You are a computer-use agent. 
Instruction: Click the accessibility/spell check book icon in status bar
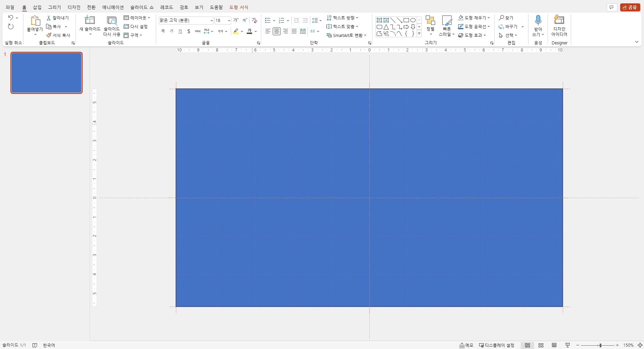[x=35, y=345]
